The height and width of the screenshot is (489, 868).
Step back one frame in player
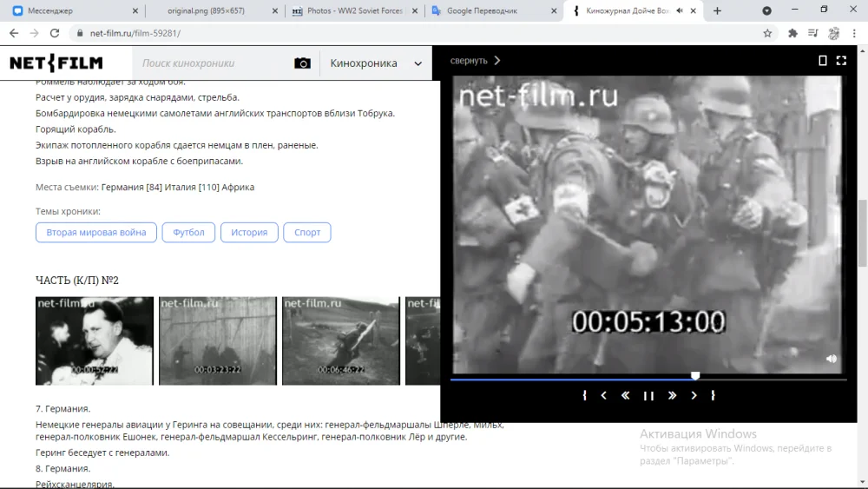tap(604, 395)
